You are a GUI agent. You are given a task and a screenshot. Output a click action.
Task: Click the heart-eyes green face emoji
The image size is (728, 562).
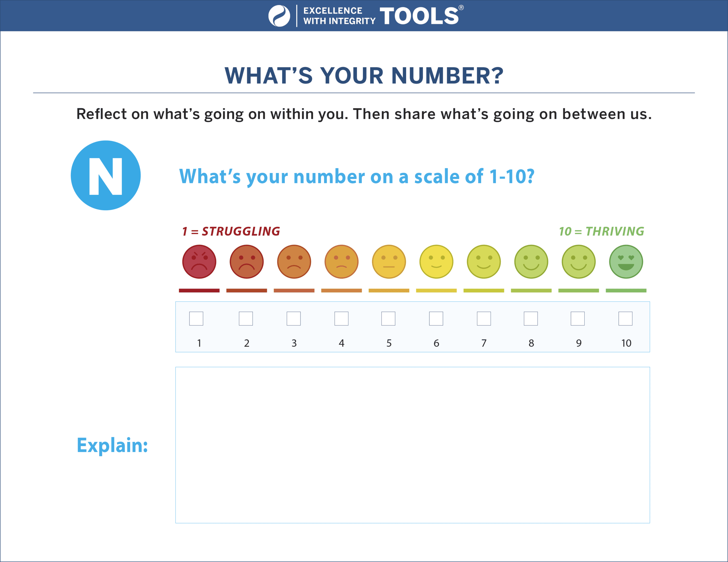point(626,261)
